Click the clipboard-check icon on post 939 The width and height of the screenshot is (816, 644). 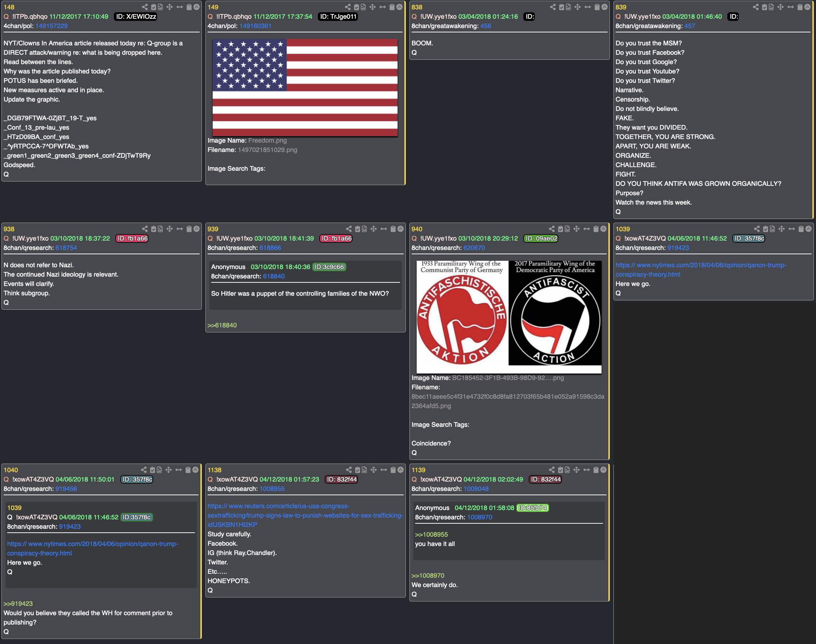358,229
